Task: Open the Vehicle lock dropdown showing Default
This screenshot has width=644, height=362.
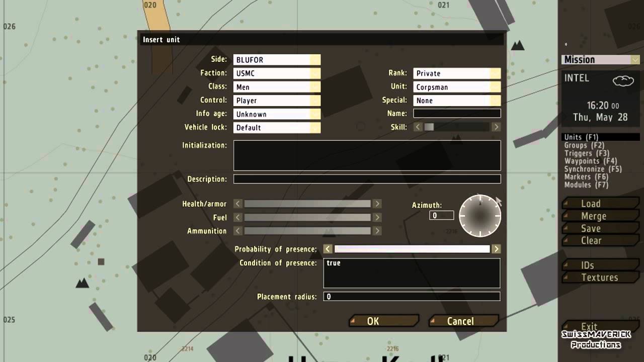Action: tap(277, 128)
